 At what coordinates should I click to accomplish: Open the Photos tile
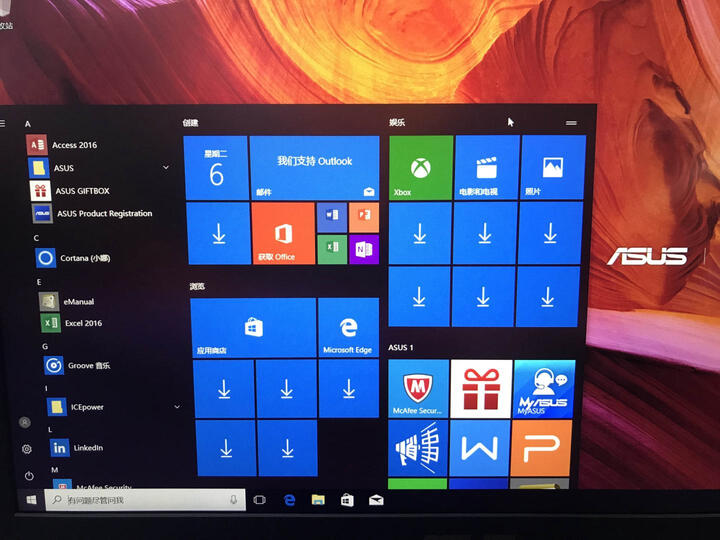pos(553,168)
